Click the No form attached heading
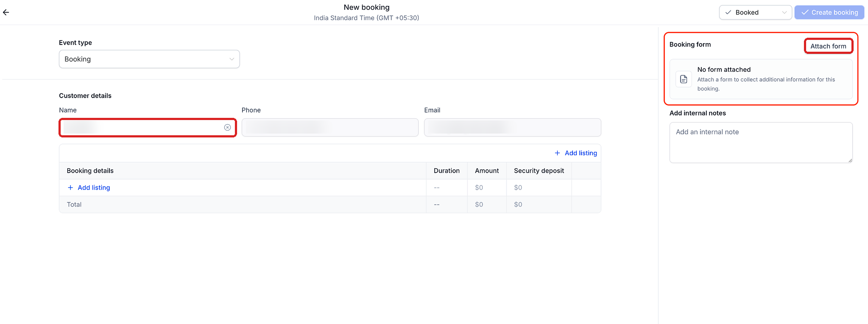868x324 pixels. tap(724, 70)
